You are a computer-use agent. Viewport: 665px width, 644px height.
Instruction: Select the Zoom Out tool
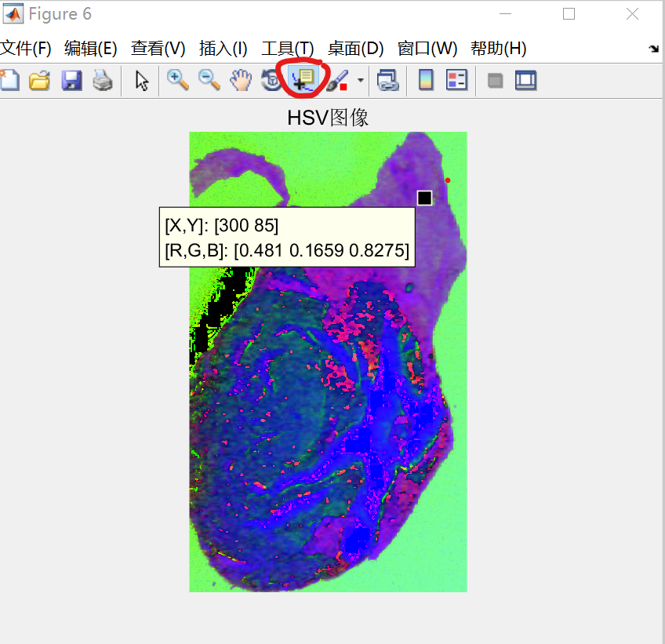tap(209, 79)
